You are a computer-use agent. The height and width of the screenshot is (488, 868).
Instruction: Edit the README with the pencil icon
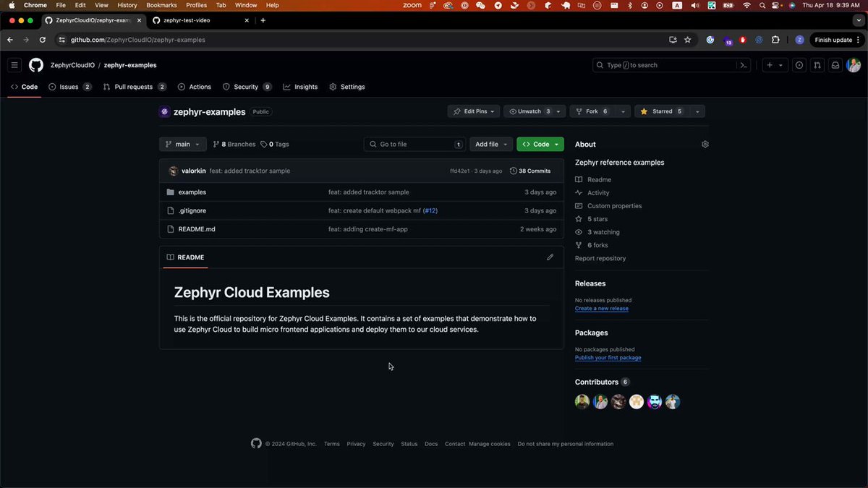coord(550,257)
